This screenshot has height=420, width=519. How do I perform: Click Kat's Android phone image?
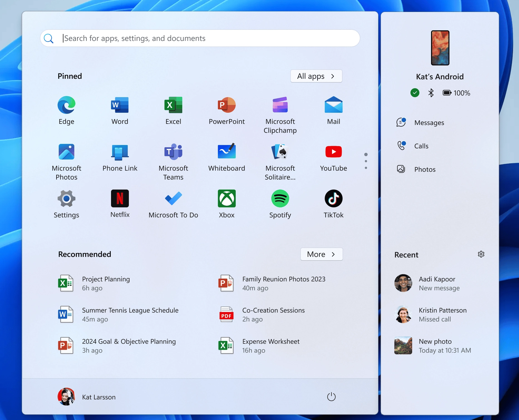coord(440,48)
